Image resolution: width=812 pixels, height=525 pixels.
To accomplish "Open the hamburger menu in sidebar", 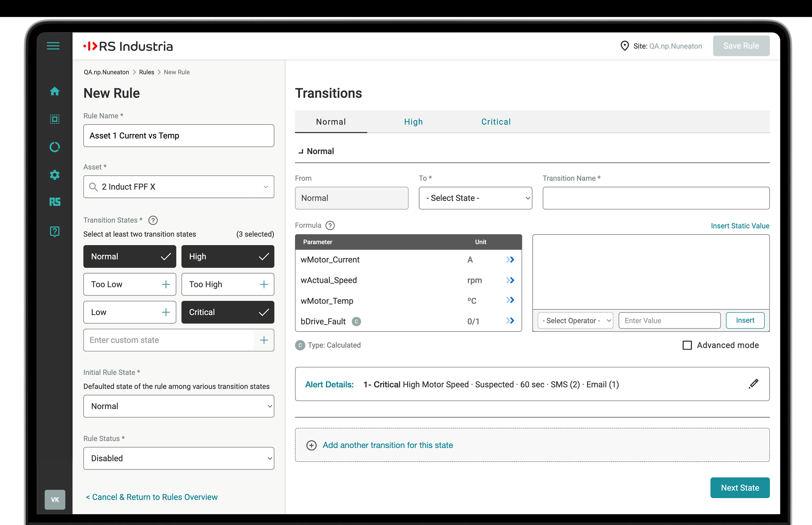I will (x=53, y=46).
